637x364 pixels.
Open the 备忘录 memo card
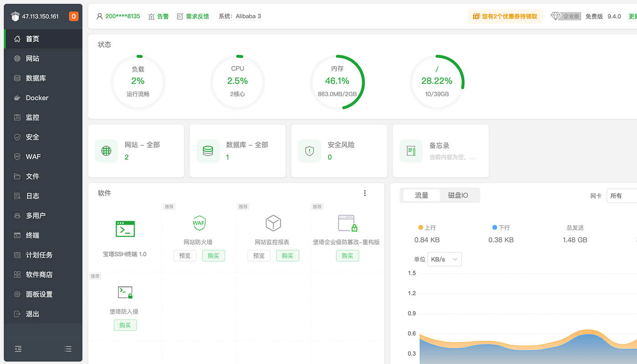click(x=441, y=151)
